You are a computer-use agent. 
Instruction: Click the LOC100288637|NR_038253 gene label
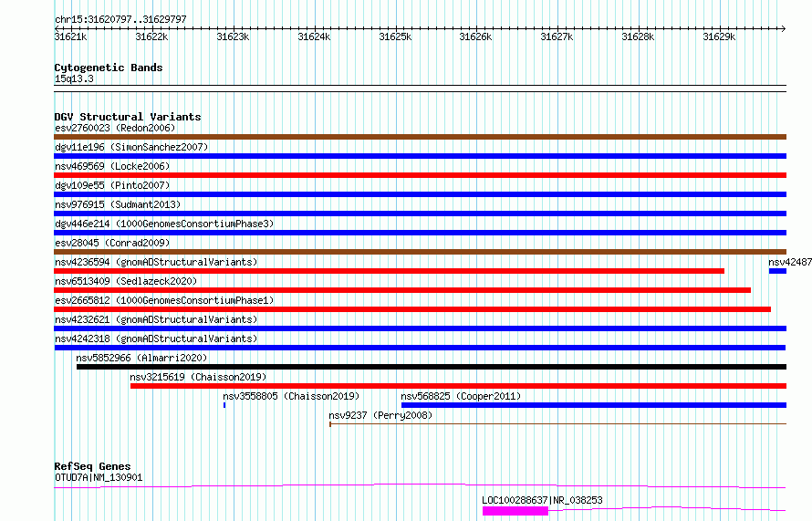click(542, 500)
